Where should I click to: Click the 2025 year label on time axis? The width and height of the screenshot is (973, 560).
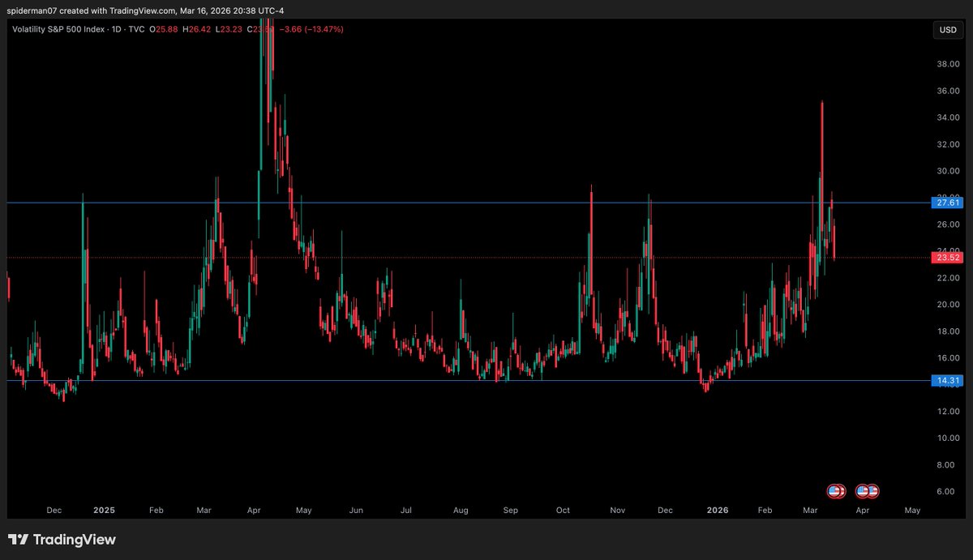click(x=104, y=511)
